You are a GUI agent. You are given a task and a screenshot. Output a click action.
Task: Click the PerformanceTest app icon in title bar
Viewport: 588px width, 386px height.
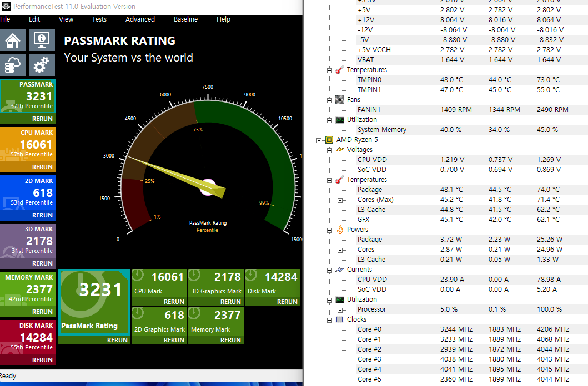point(6,6)
